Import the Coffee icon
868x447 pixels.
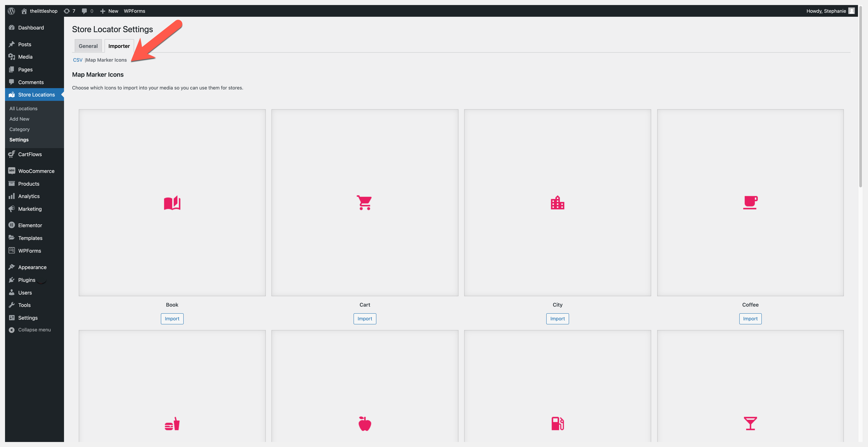[x=750, y=319]
